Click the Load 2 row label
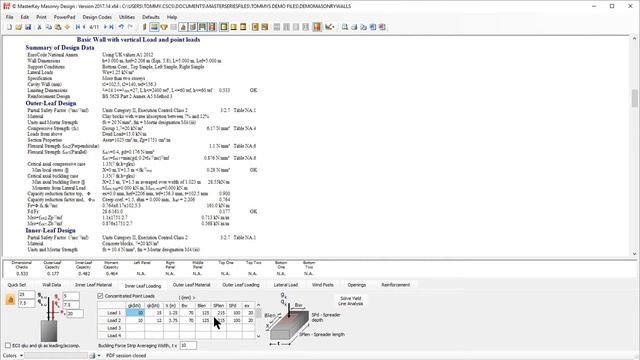This screenshot has height=360, width=640. point(114,321)
